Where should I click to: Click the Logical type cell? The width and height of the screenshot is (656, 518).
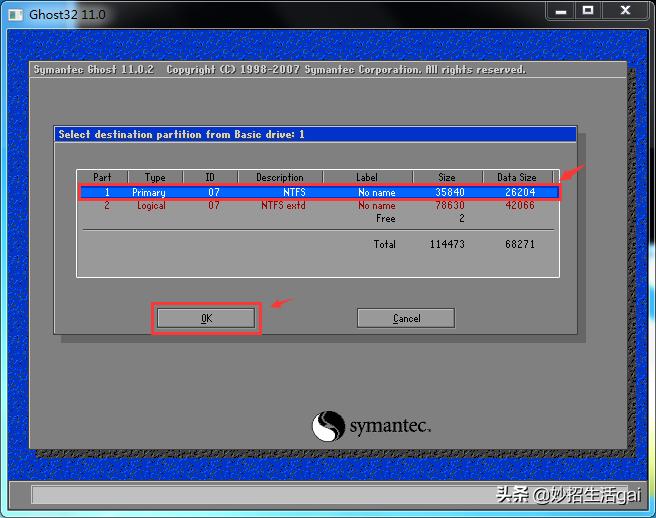(x=151, y=205)
